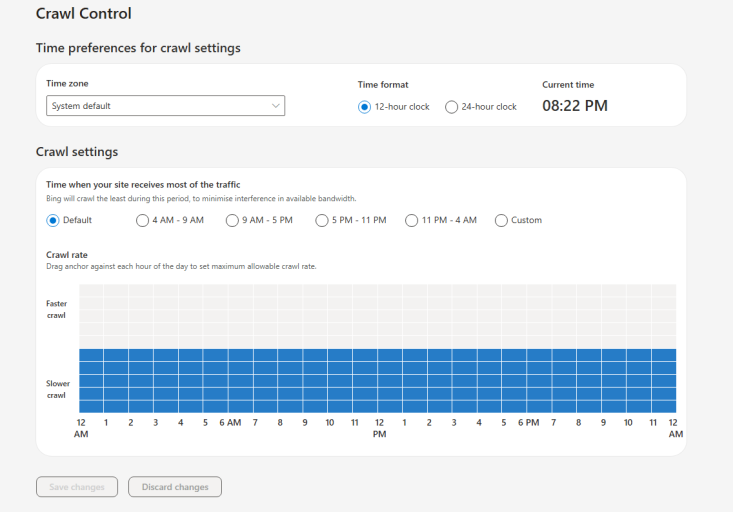Choose 5 PM - 11 PM traffic period
This screenshot has width=733, height=512.
coord(322,220)
